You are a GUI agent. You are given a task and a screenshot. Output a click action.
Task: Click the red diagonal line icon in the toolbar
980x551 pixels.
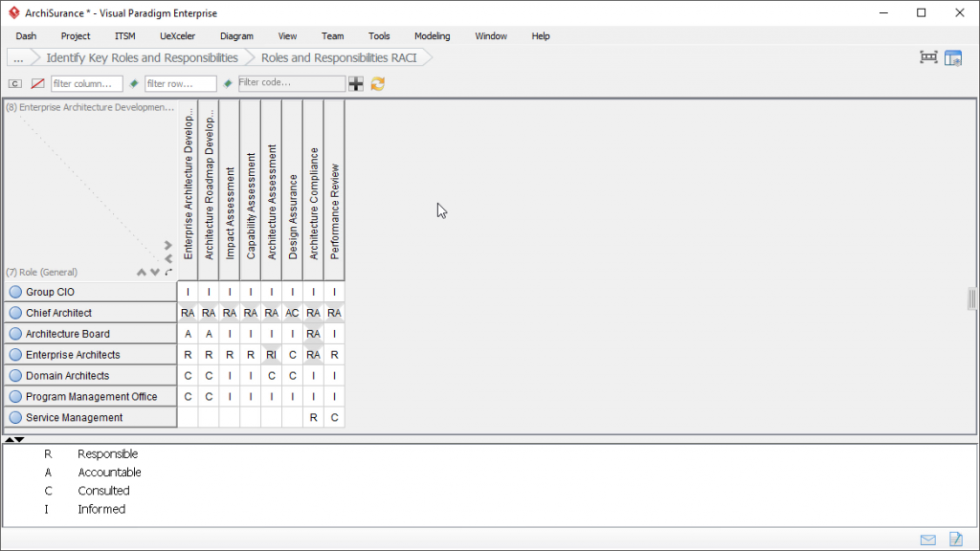pyautogui.click(x=38, y=84)
